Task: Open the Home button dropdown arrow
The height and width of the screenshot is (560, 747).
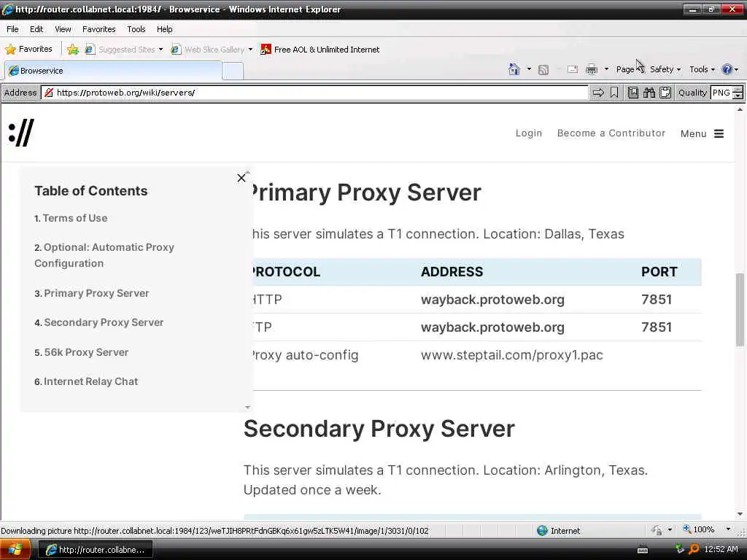Action: [x=529, y=69]
